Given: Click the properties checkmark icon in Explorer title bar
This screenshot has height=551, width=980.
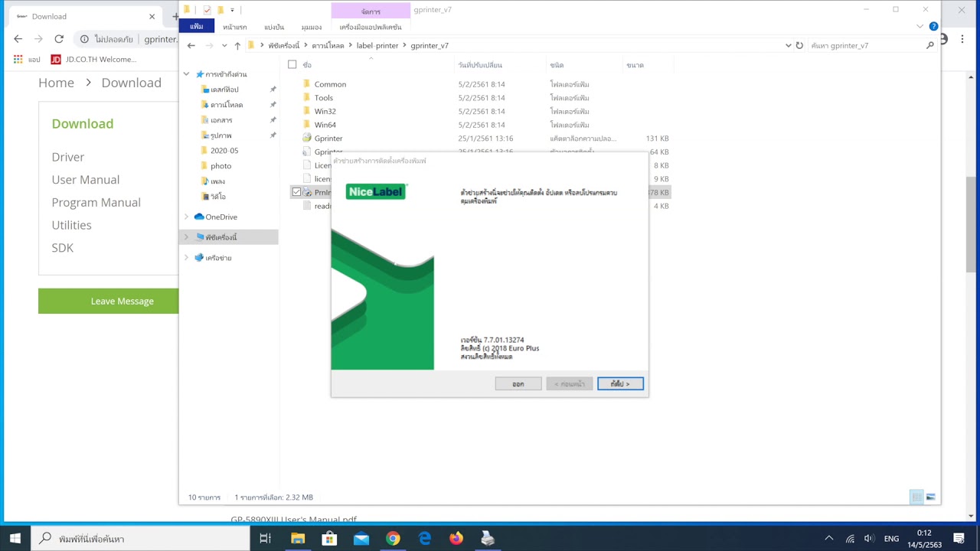Looking at the screenshot, I should (207, 10).
